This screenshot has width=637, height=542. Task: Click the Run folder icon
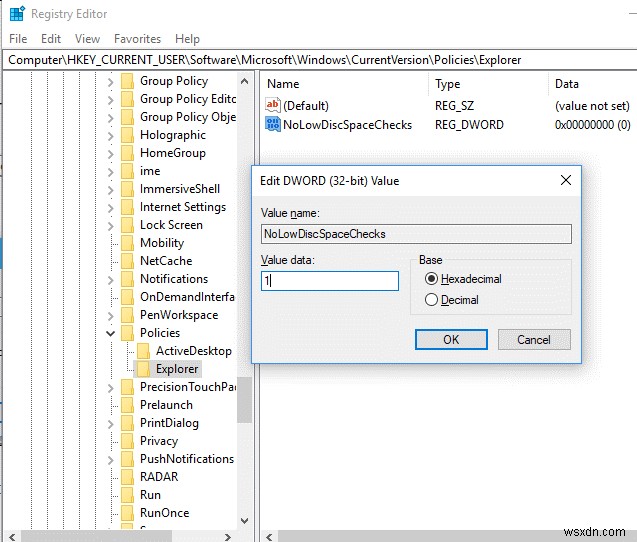pos(128,495)
